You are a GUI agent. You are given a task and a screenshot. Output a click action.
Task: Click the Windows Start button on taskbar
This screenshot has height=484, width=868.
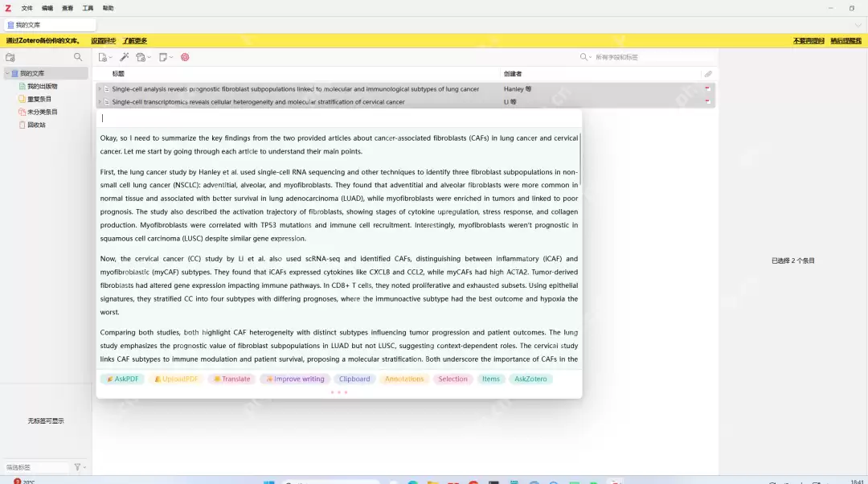click(268, 482)
